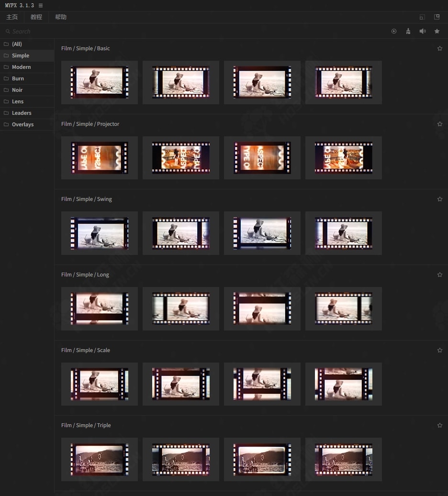
Task: Select second thumbnail in Simple / Long row
Action: (181, 309)
